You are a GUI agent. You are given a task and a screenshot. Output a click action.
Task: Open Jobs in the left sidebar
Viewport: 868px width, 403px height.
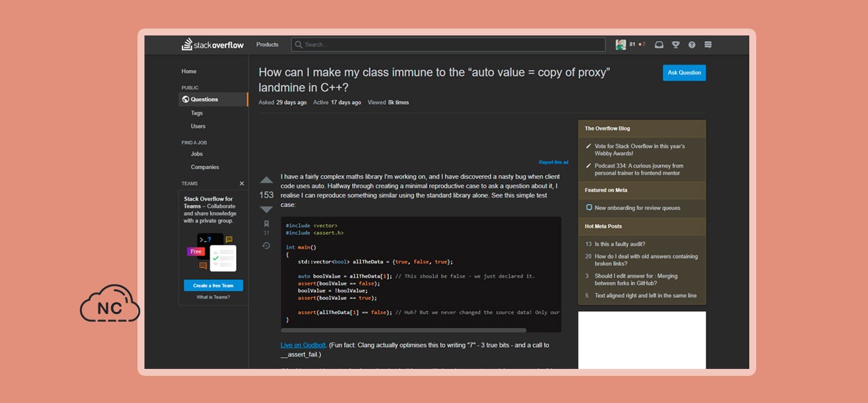[197, 154]
